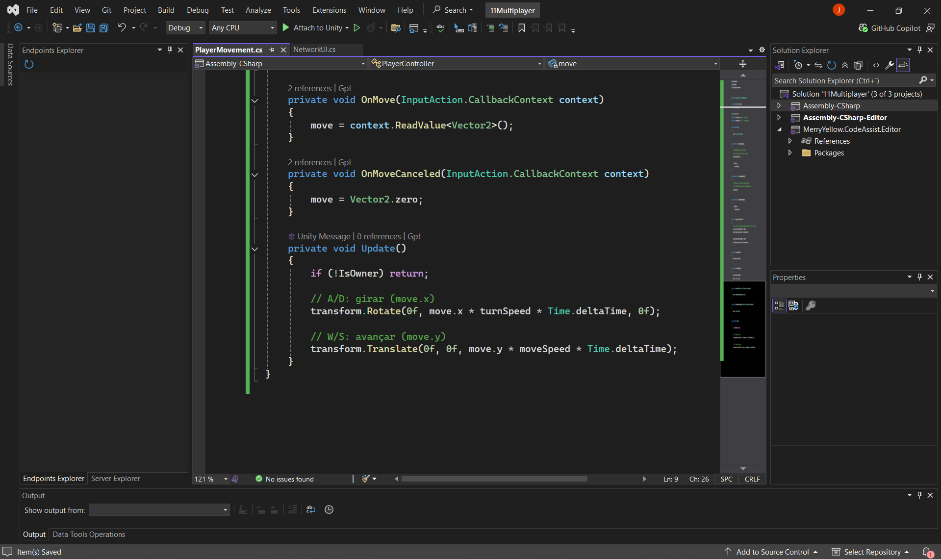Toggle pin on the PlayerMovement.cs tab
The width and height of the screenshot is (941, 560).
pos(272,50)
